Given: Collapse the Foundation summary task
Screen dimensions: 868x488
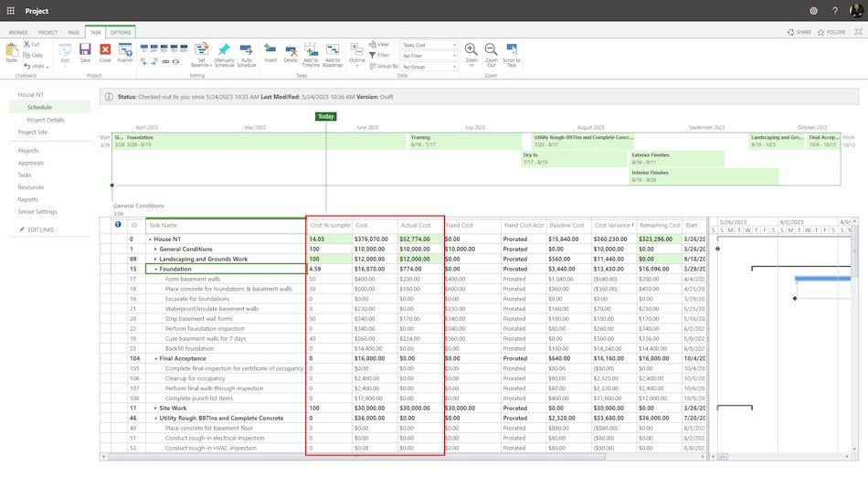Looking at the screenshot, I should [x=155, y=270].
